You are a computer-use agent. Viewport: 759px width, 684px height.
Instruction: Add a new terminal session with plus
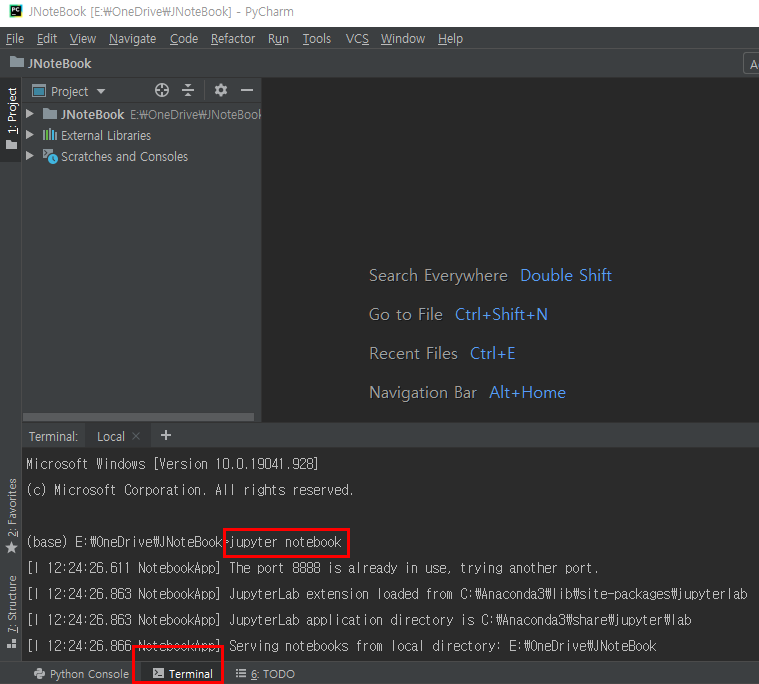pyautogui.click(x=166, y=435)
